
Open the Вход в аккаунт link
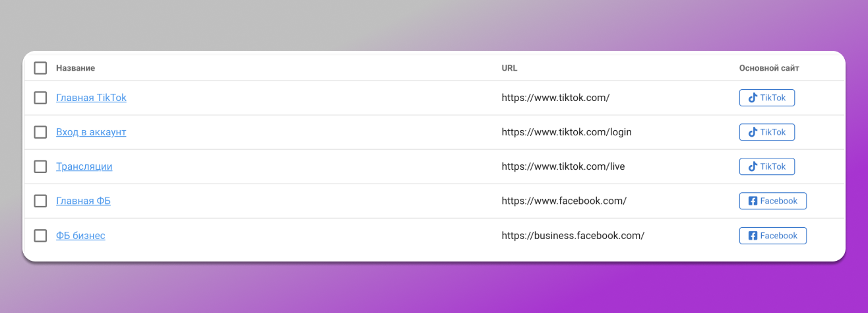91,132
